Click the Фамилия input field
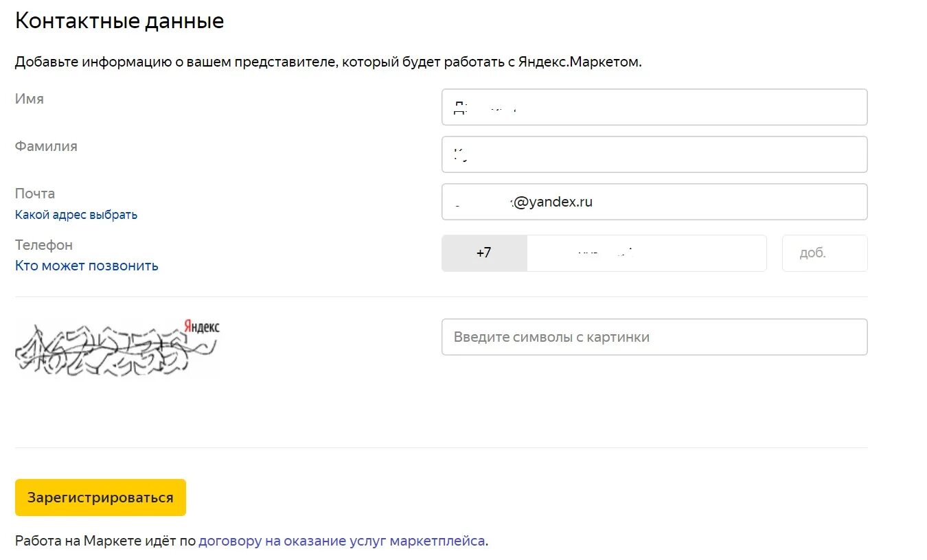The image size is (927, 560). tap(654, 154)
